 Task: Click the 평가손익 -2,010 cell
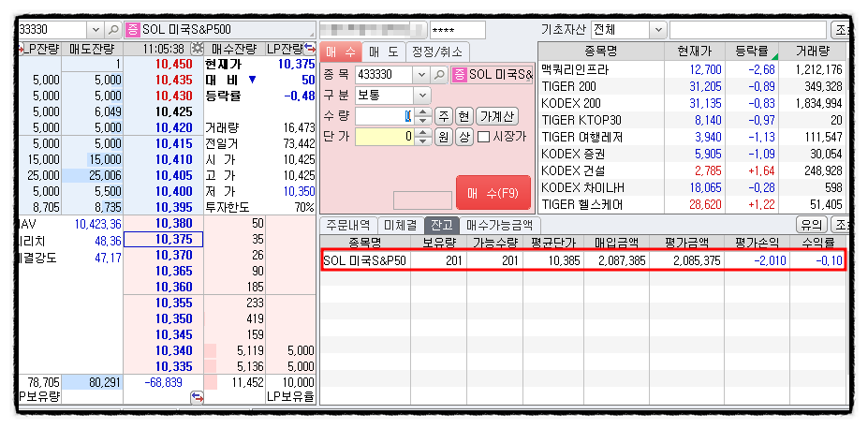pos(757,261)
